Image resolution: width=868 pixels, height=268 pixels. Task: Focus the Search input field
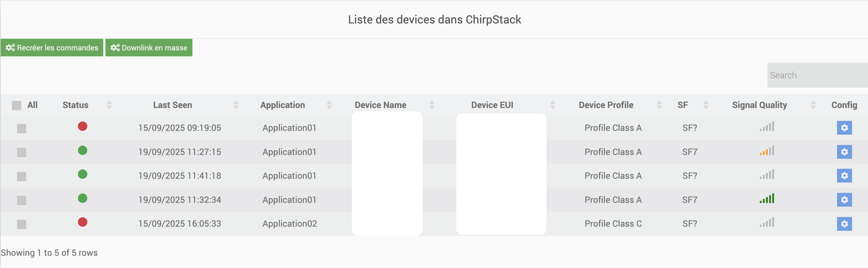pos(817,75)
